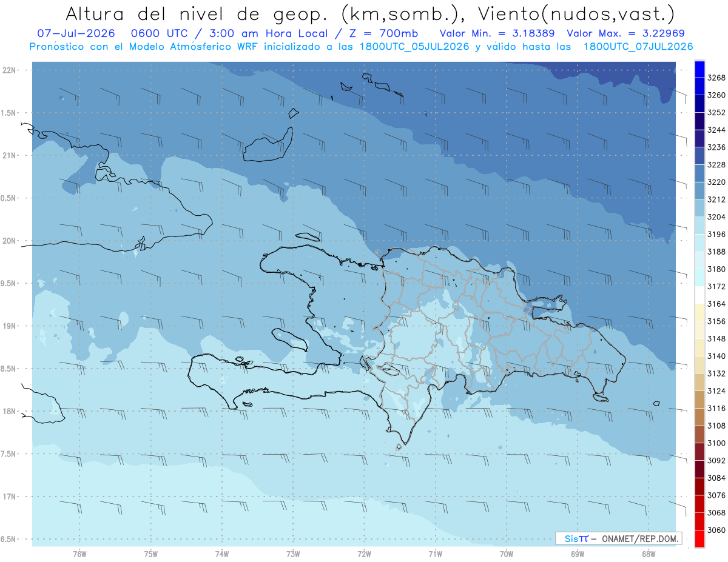Click the '3108' colorbar label
Viewport: 728px width, 562px height.
[716, 426]
